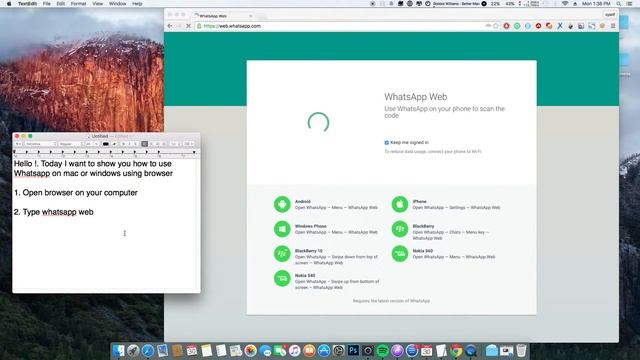Open list bullets dropdown in TextEdit
Screen dimensions: 640x360
point(188,144)
